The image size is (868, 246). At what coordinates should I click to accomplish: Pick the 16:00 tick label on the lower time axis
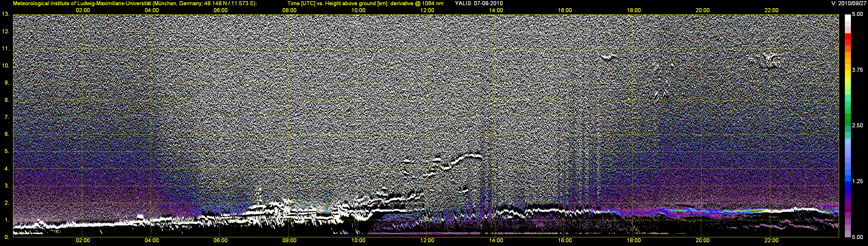coord(565,241)
